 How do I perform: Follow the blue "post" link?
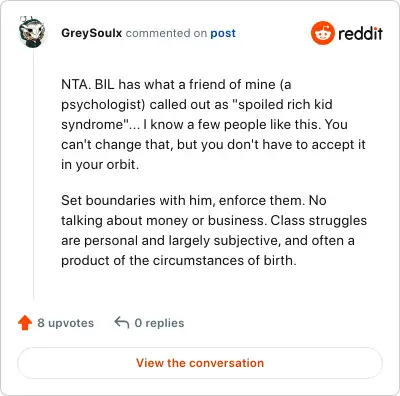tap(223, 33)
